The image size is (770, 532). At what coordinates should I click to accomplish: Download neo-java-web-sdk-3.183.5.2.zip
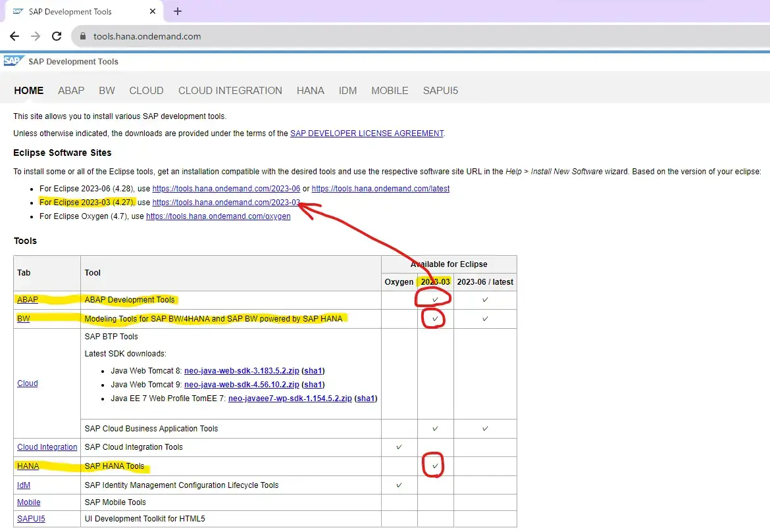242,370
